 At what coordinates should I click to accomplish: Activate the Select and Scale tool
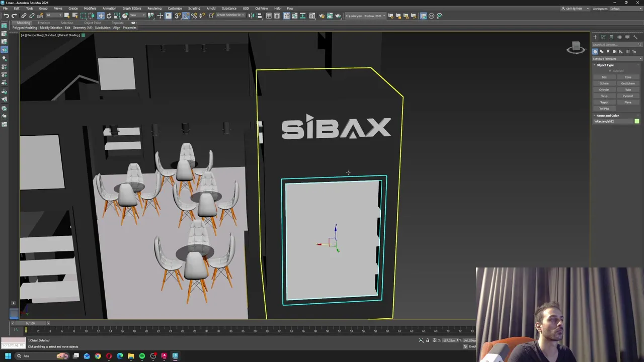(117, 16)
